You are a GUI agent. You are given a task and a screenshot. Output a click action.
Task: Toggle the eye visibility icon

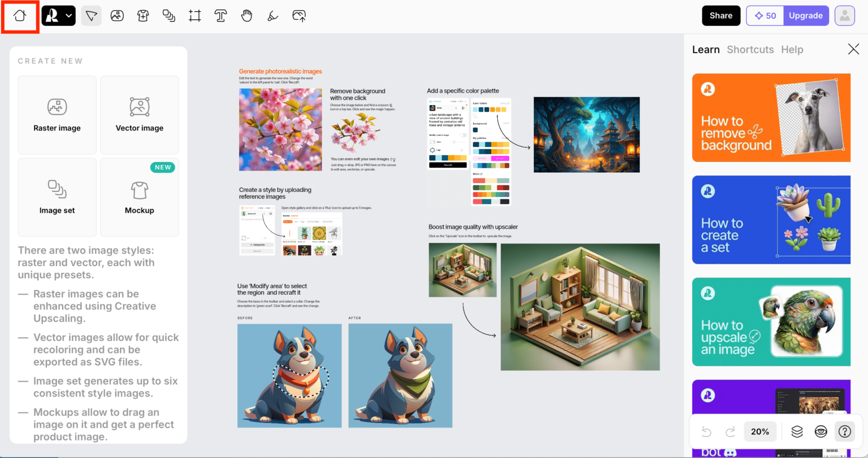821,431
